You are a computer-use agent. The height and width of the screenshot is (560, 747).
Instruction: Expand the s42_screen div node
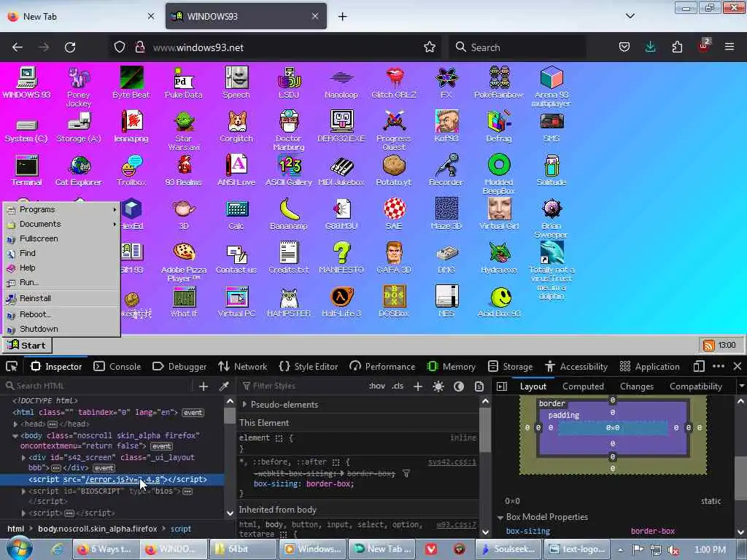coord(23,458)
